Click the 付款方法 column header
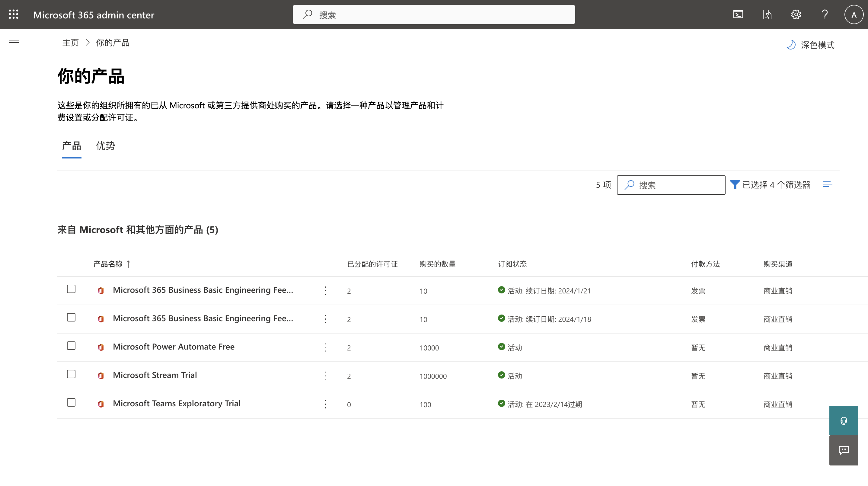 click(x=705, y=264)
